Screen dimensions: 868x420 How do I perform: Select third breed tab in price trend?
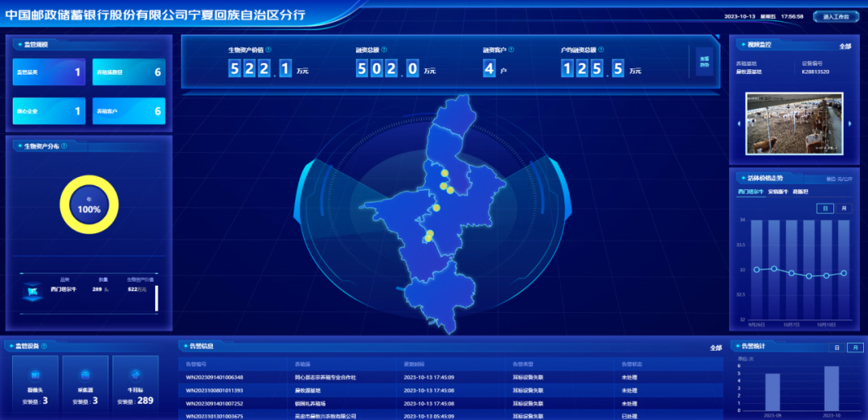pos(800,191)
